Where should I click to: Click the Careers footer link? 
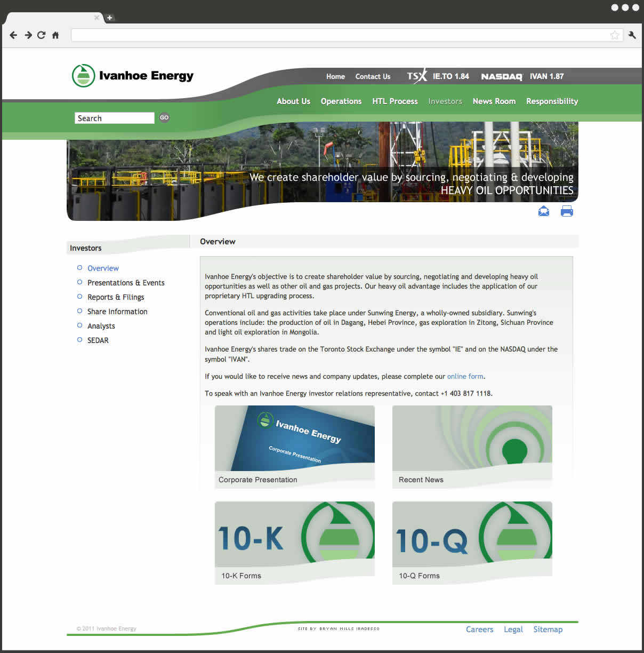(x=479, y=630)
